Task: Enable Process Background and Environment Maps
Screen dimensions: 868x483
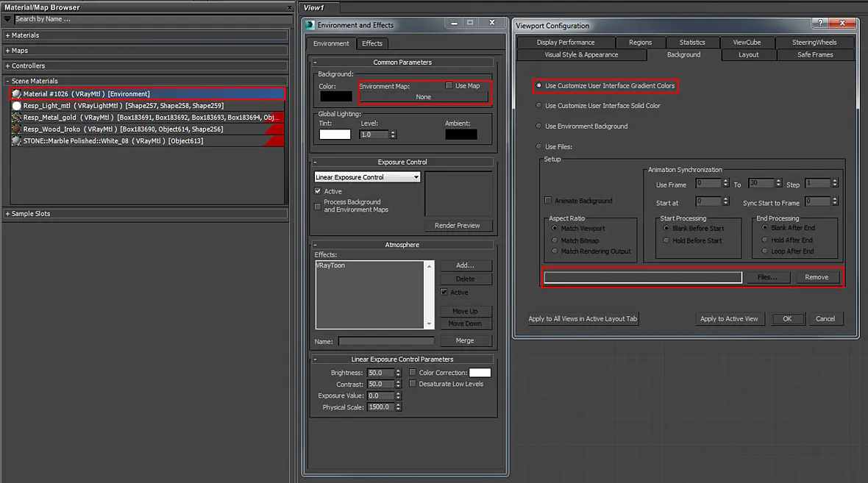Action: [x=318, y=207]
